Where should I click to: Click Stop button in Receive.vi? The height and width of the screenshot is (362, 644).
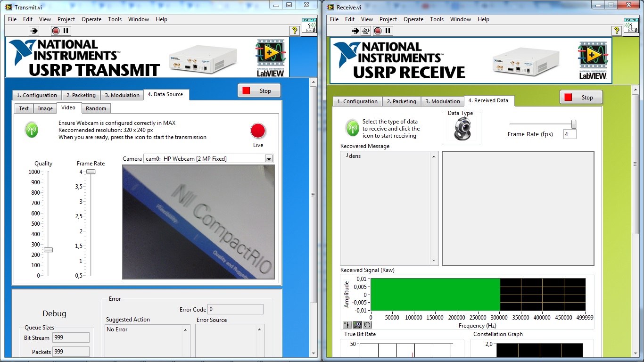tap(581, 97)
